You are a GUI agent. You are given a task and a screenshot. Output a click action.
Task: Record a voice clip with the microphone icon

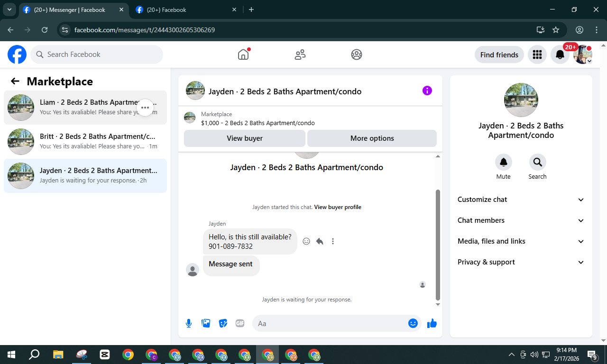(x=189, y=323)
